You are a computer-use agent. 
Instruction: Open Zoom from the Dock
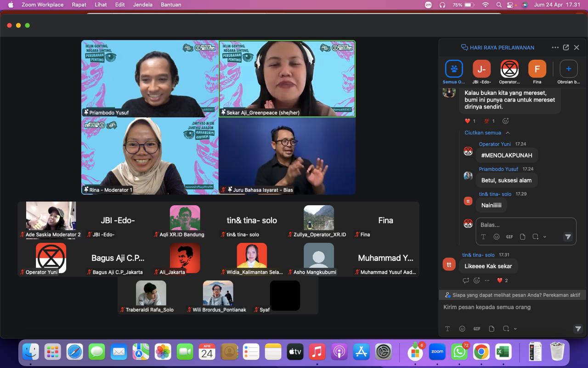point(437,352)
